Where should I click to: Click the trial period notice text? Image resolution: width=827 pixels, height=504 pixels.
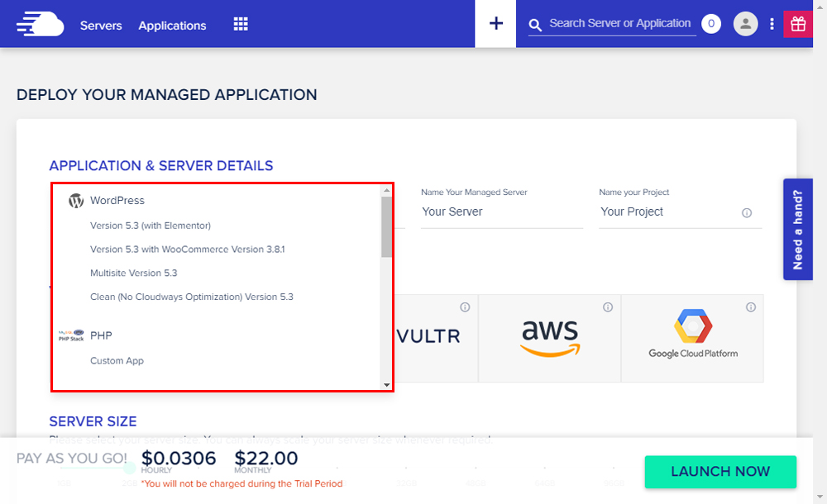tap(241, 483)
